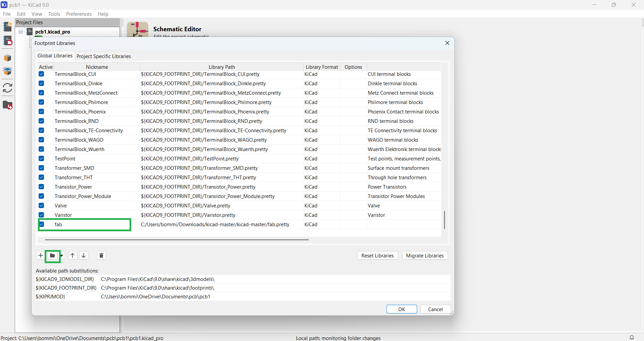The height and width of the screenshot is (341, 644).
Task: Click the Varistor.pretty library path
Action: (221, 215)
